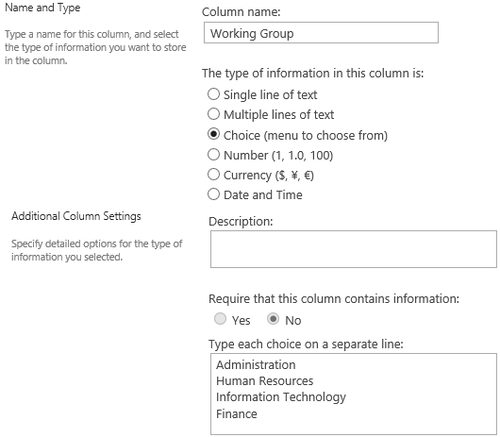Set required column to No

click(273, 319)
